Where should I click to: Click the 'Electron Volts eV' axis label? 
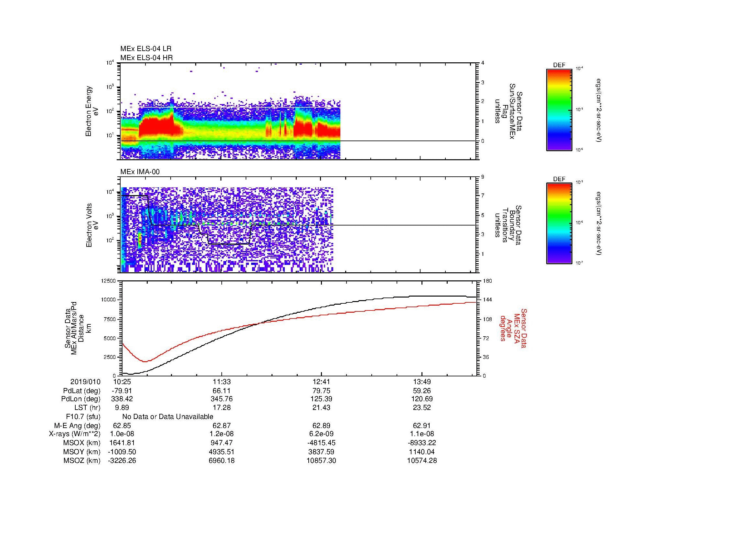click(92, 225)
